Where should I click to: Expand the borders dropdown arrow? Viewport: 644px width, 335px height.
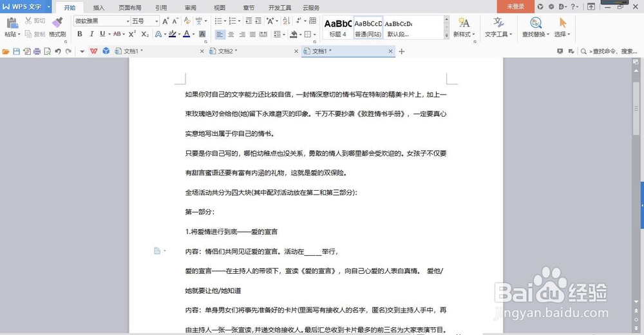[315, 35]
